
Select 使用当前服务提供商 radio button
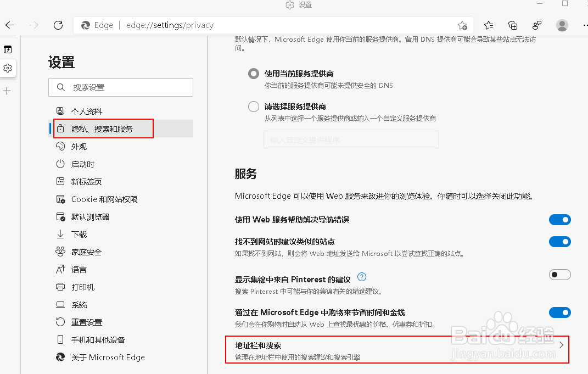click(x=254, y=74)
